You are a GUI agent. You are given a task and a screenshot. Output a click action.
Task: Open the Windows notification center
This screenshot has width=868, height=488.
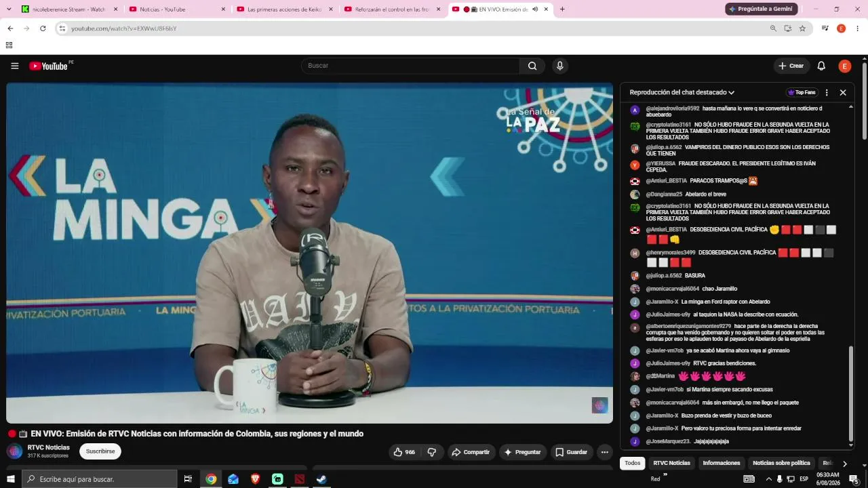point(854,479)
